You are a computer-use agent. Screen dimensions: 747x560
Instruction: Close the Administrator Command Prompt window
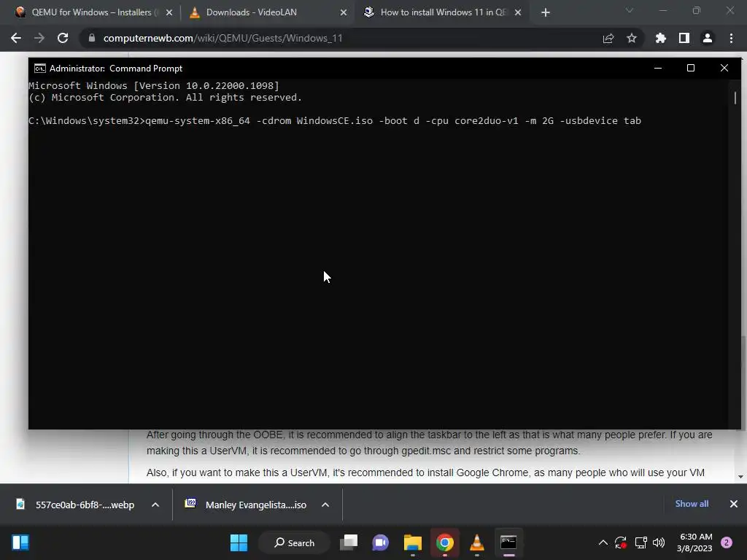pyautogui.click(x=724, y=68)
